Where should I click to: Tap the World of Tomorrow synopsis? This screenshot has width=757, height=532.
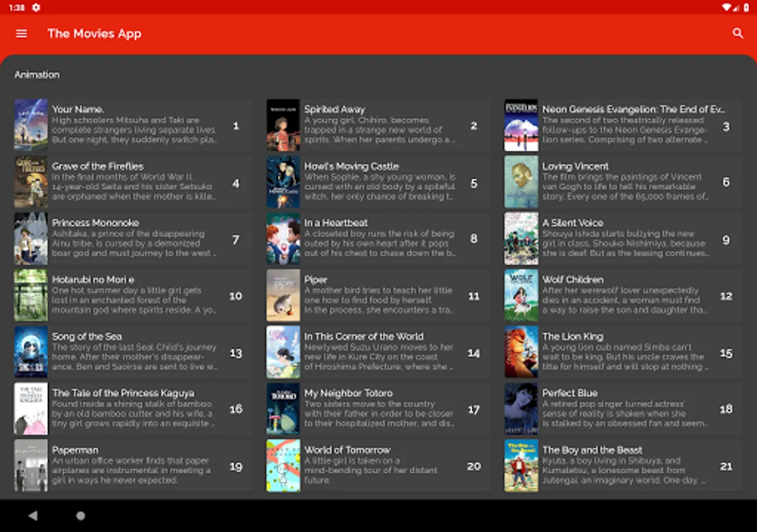point(371,471)
